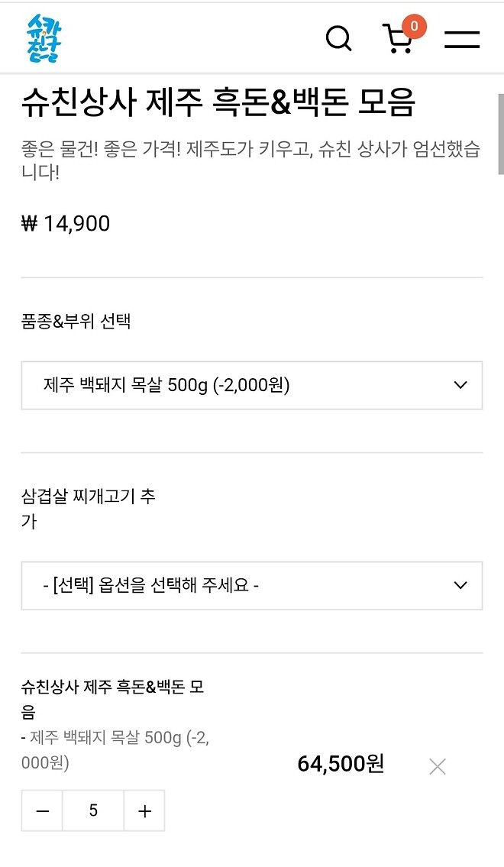Screen dimensions: 504x867
Task: Click the quantity input showing 5
Action: click(92, 810)
